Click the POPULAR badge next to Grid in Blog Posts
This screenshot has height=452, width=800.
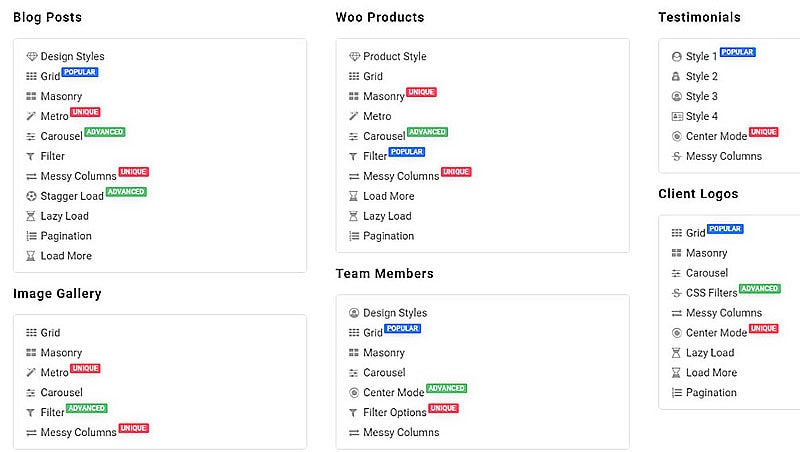[80, 72]
